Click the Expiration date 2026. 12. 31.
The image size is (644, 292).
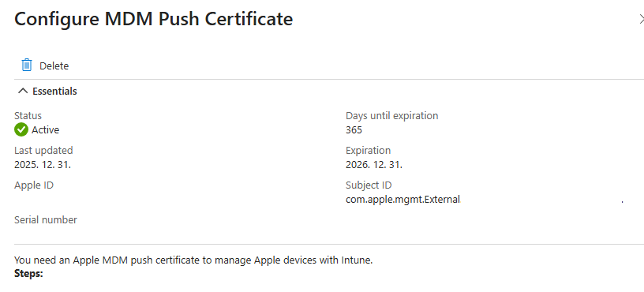coord(374,165)
